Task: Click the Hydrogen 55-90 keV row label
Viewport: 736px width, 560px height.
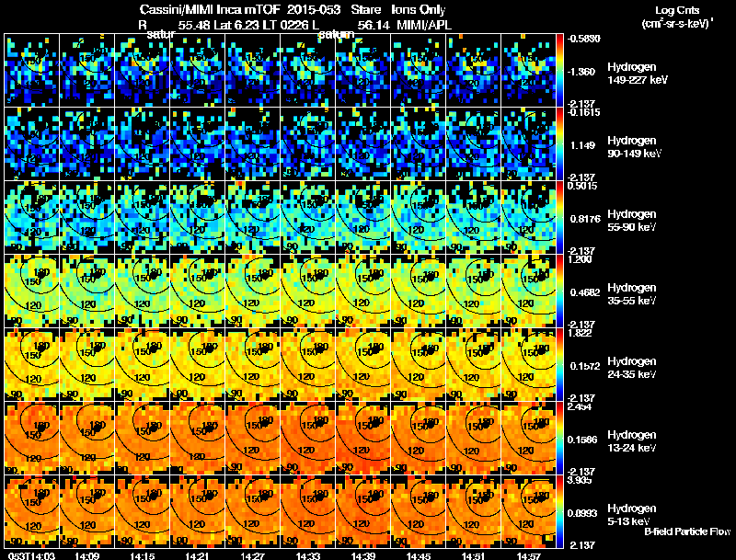Action: click(632, 221)
